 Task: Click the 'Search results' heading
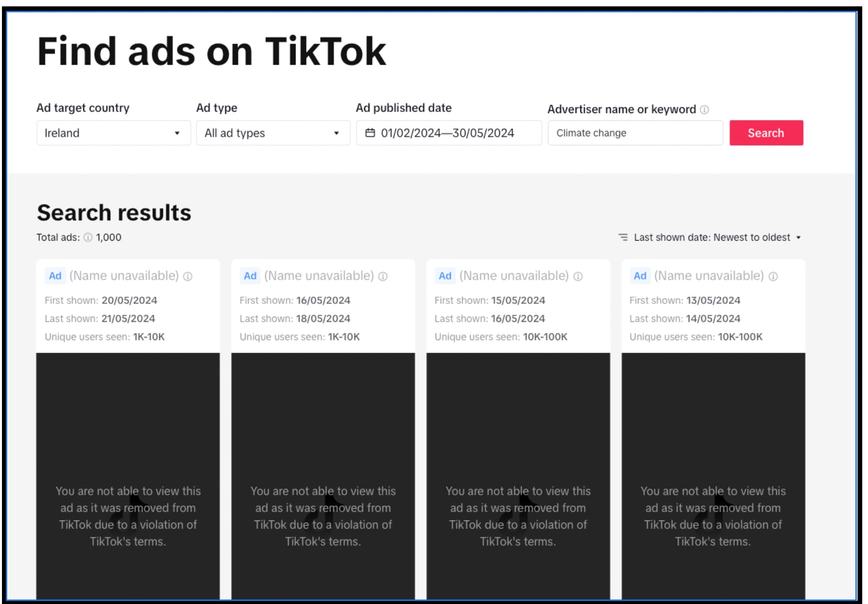[x=114, y=213]
